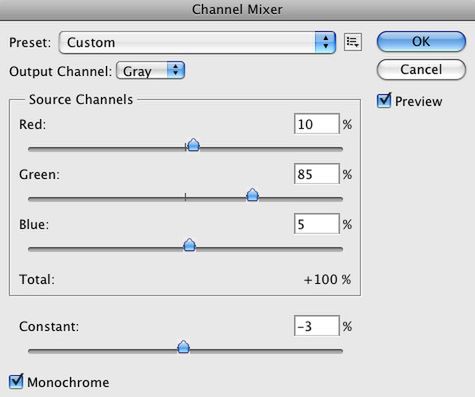Image resolution: width=475 pixels, height=397 pixels.
Task: Click the Channel Mixer title bar
Action: (237, 10)
